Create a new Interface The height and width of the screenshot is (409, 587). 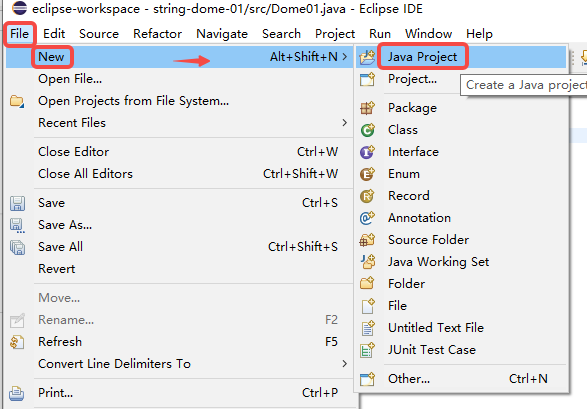click(x=461, y=152)
